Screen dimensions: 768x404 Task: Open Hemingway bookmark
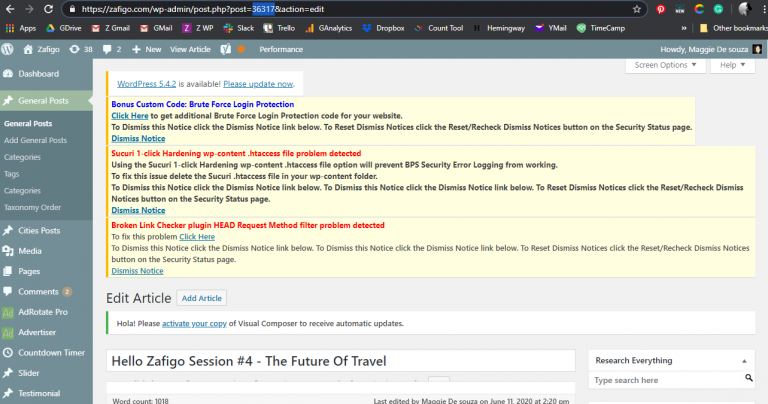pos(499,28)
